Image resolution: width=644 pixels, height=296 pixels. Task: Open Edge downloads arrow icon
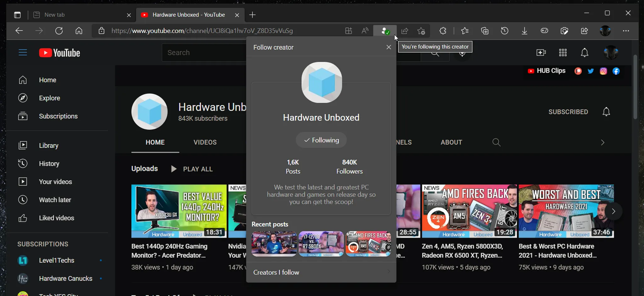[524, 31]
